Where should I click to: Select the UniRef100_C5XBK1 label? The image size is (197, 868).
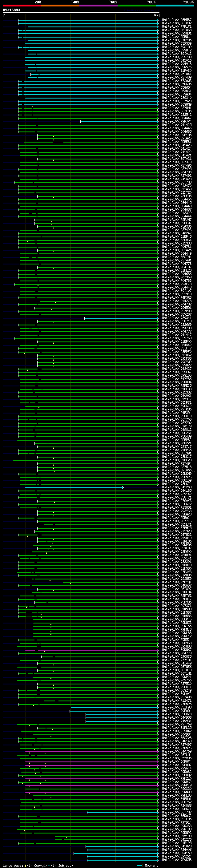176,91
